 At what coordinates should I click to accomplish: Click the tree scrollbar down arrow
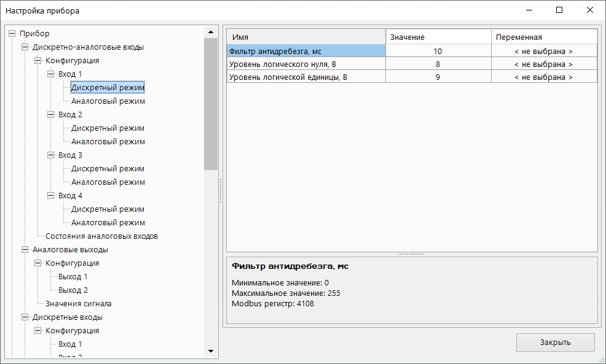click(211, 351)
